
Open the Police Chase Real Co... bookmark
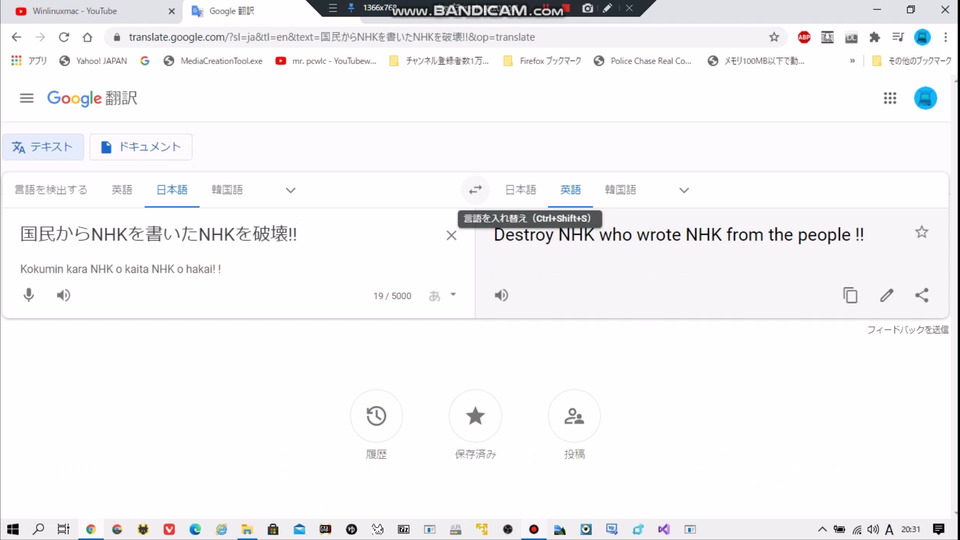pyautogui.click(x=642, y=61)
